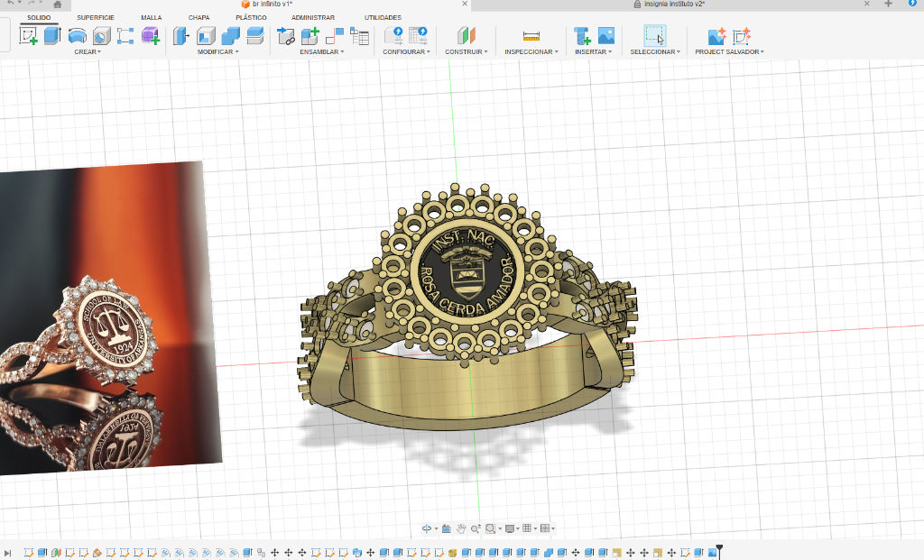Select the 'br infinito v1' document tab
The width and height of the screenshot is (924, 560).
267,5
